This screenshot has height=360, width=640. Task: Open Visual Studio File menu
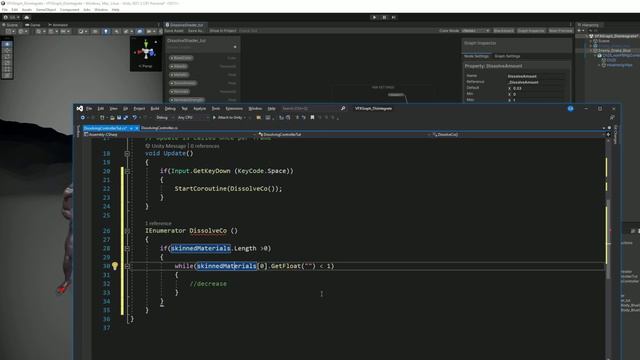coord(89,109)
